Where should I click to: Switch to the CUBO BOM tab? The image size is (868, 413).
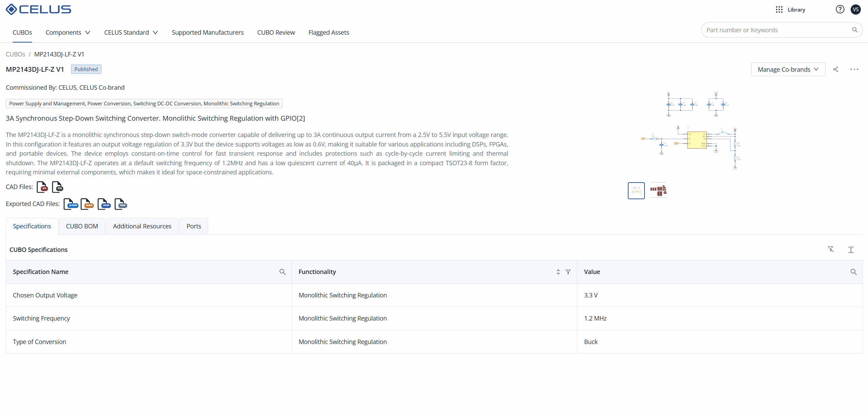click(x=82, y=226)
